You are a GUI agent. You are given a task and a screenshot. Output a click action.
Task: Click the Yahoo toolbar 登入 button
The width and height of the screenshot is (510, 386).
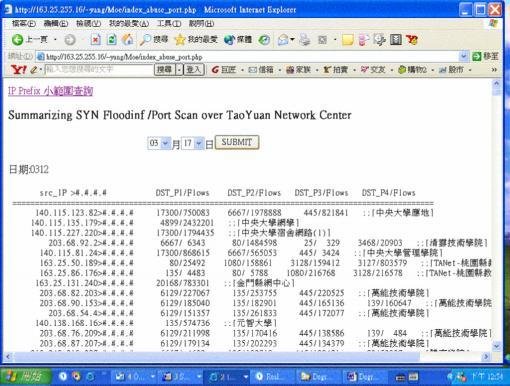coord(194,70)
